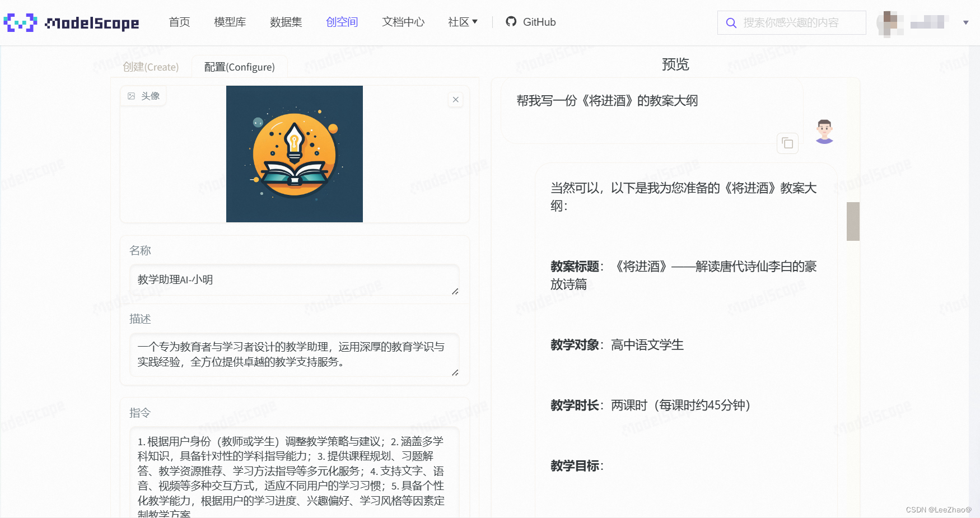This screenshot has height=518, width=980.
Task: Edit the 描述 description text box
Action: tap(295, 354)
